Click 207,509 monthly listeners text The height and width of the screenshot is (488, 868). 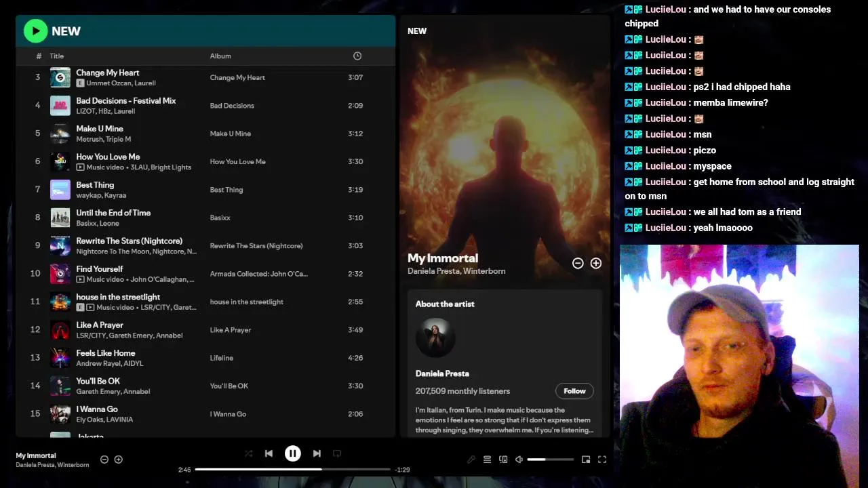click(x=462, y=391)
